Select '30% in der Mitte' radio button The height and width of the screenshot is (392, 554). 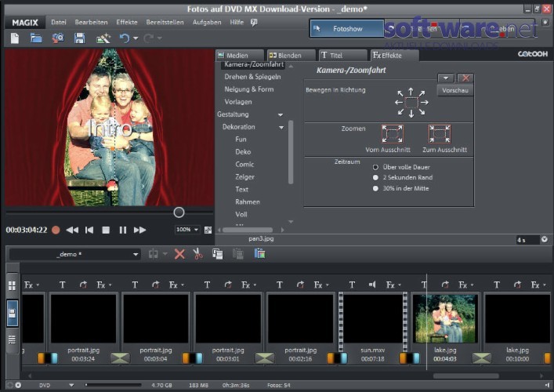[x=375, y=188]
